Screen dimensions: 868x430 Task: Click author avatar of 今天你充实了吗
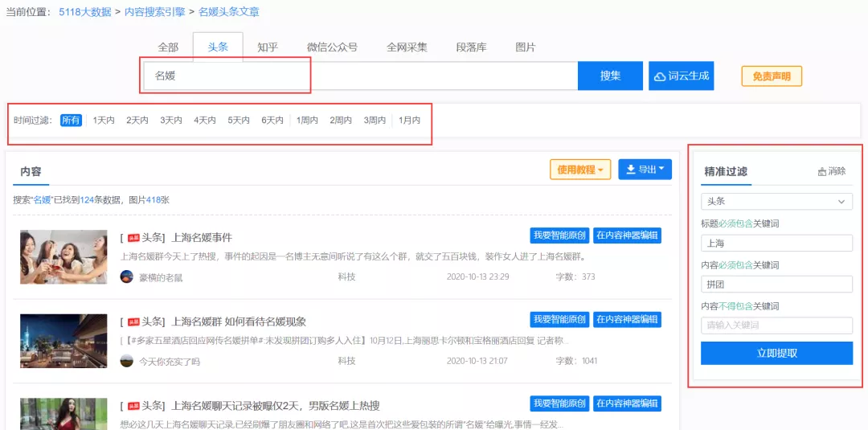(x=127, y=361)
